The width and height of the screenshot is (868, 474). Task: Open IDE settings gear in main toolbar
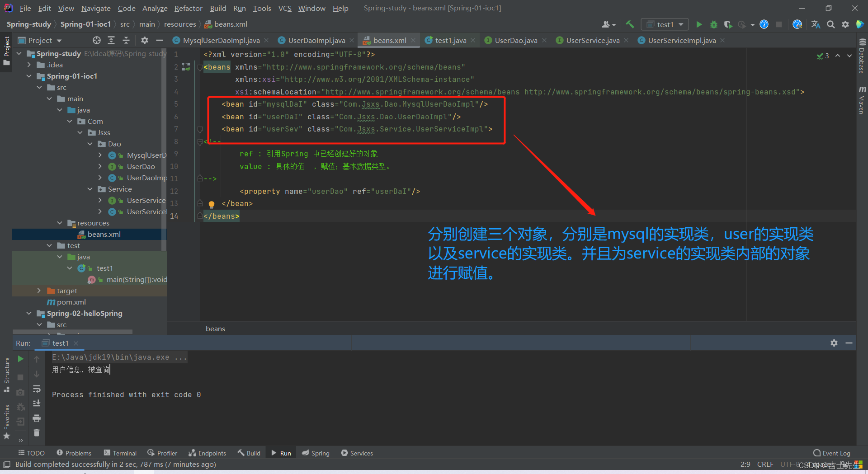click(x=845, y=24)
